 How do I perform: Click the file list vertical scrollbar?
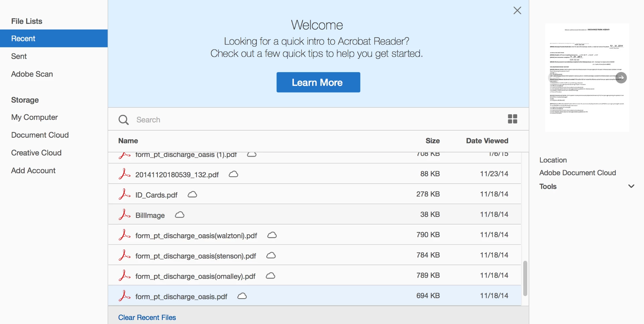(x=525, y=278)
